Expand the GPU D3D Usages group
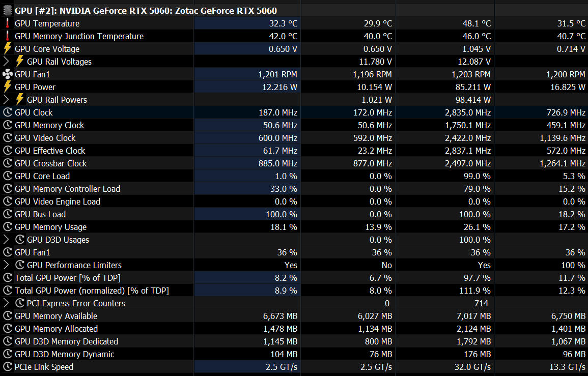Screen dimensions: 588x376 (x=6, y=240)
